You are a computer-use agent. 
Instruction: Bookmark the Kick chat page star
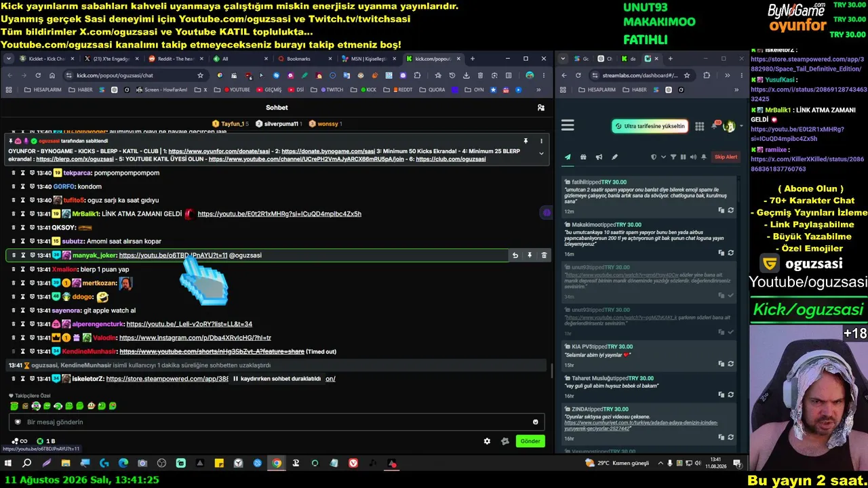tap(200, 75)
